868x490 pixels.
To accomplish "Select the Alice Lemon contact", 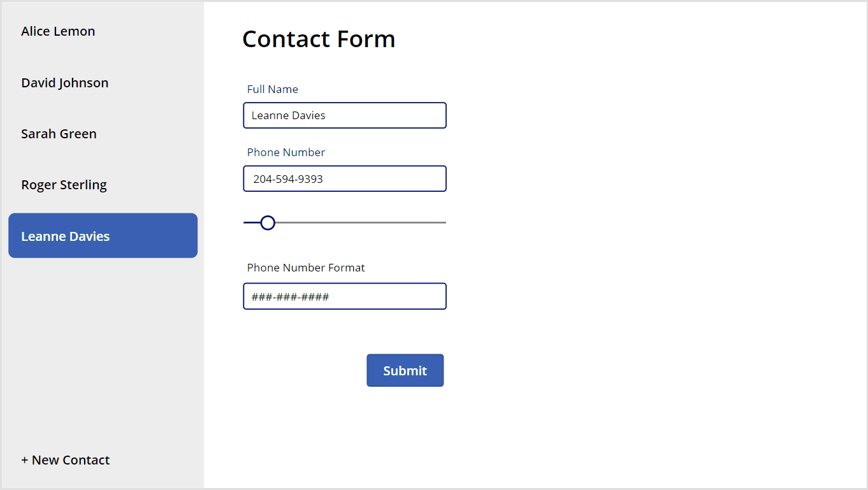I will [x=58, y=31].
